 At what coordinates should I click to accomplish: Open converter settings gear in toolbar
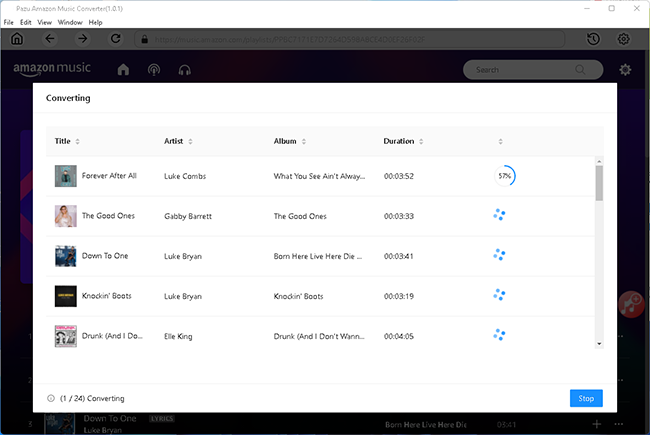[x=623, y=39]
